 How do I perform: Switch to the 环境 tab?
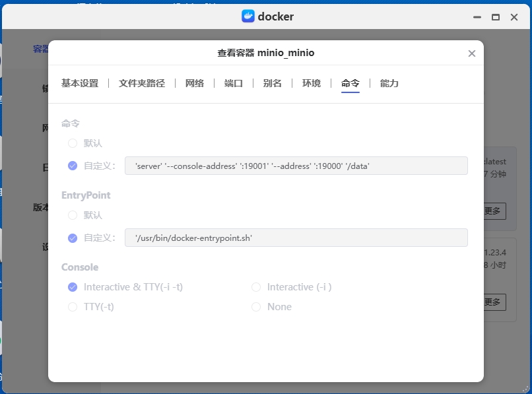click(311, 83)
